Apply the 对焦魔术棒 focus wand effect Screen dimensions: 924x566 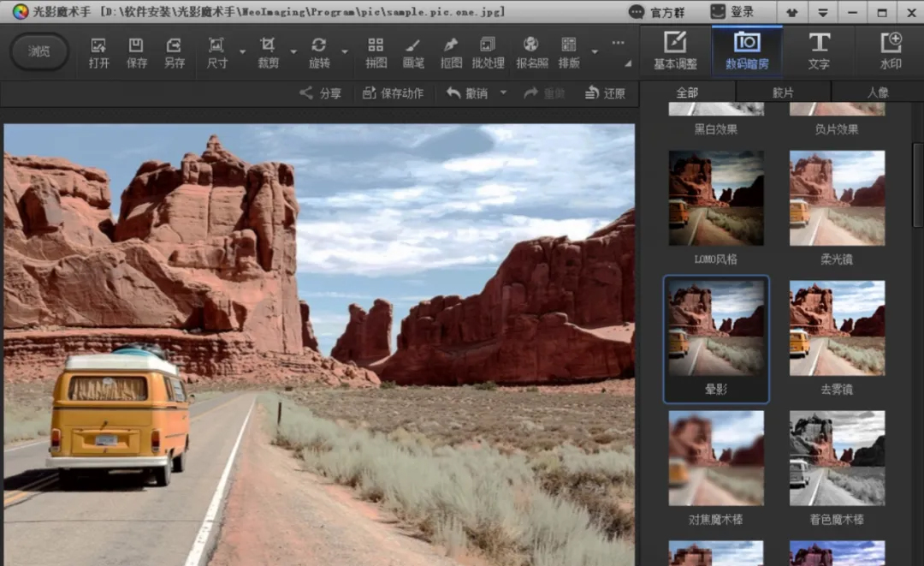click(716, 459)
